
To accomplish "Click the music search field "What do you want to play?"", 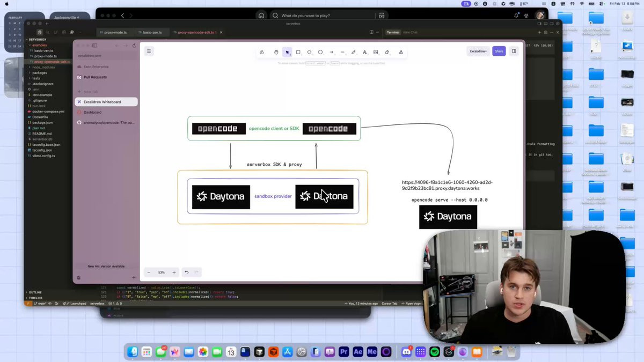I will (x=328, y=16).
